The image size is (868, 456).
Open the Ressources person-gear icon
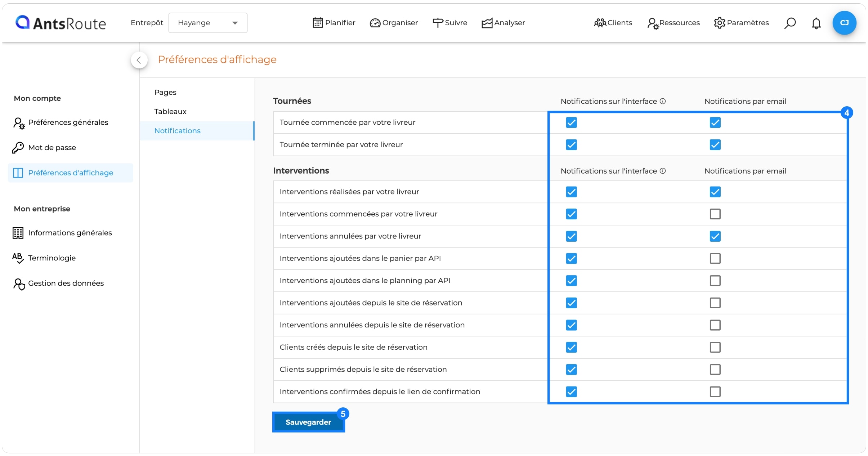click(x=653, y=23)
